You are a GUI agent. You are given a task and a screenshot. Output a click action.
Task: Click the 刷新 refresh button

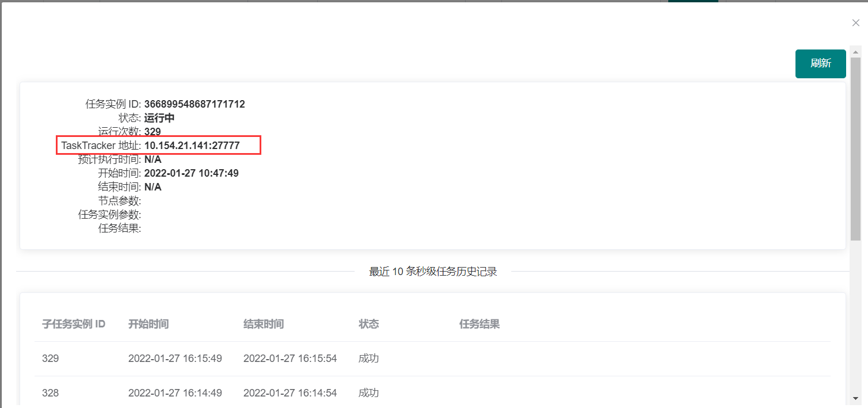click(x=820, y=64)
